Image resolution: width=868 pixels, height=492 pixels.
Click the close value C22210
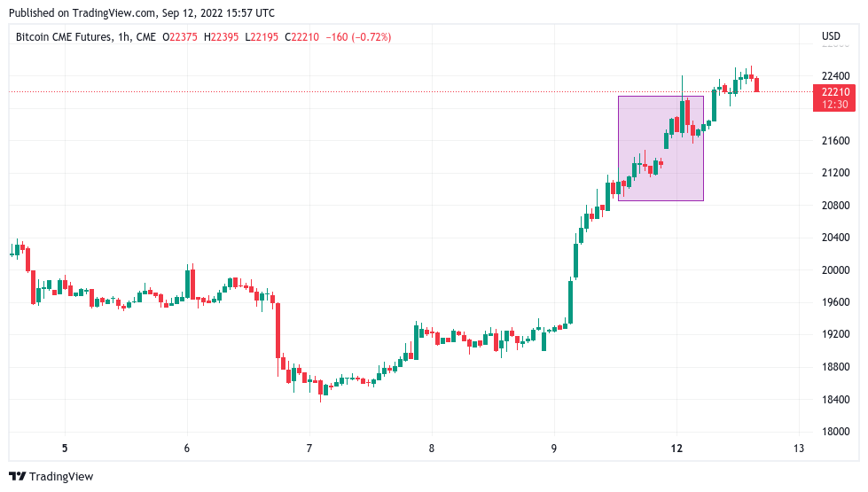tap(304, 36)
